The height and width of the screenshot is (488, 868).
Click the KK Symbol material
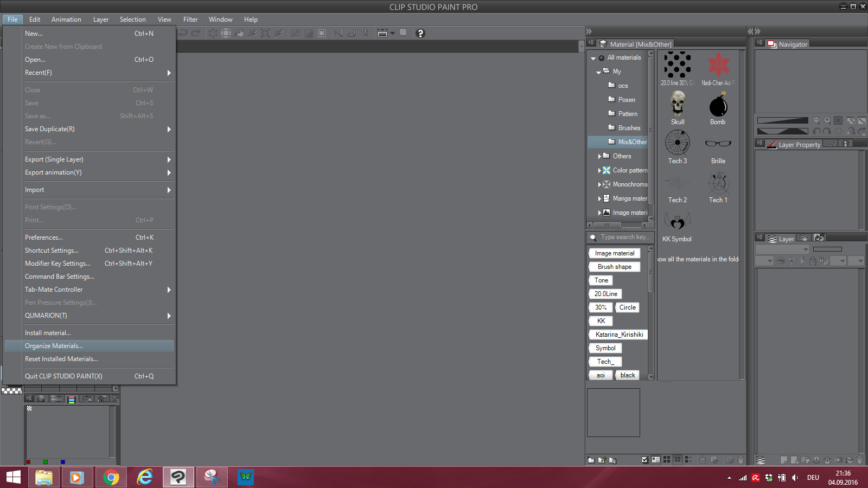point(677,221)
